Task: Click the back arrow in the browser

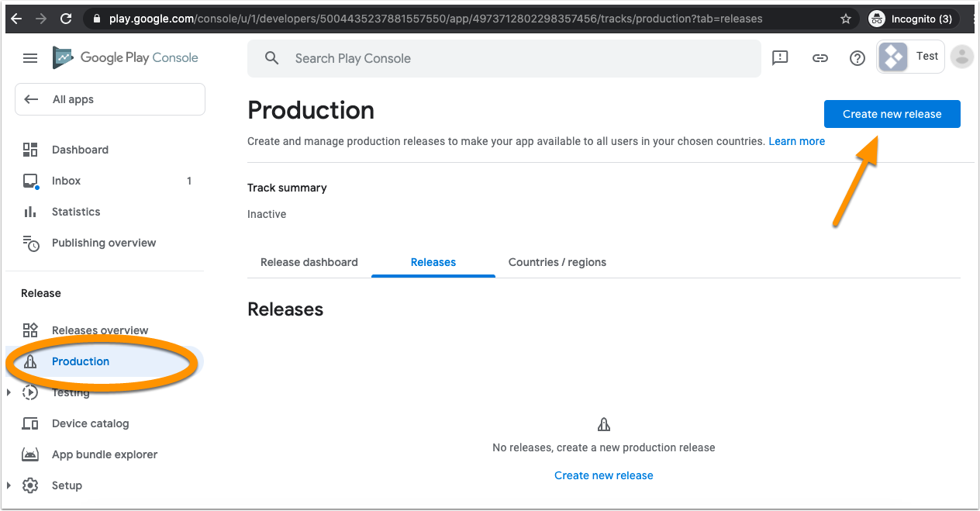Action: (16, 19)
